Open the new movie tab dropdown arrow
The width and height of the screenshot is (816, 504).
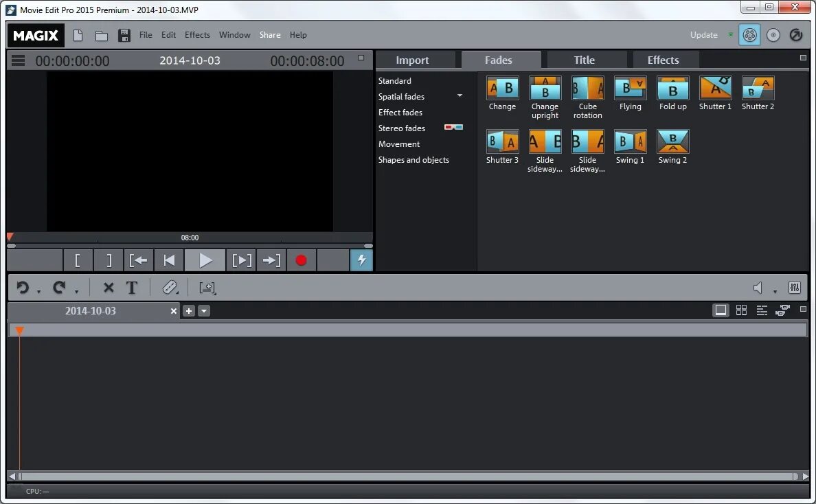point(204,311)
